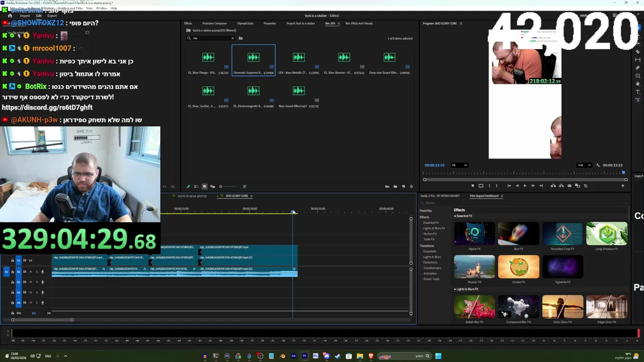
Task: Click the New Item icon in the bin
Action: click(403, 187)
